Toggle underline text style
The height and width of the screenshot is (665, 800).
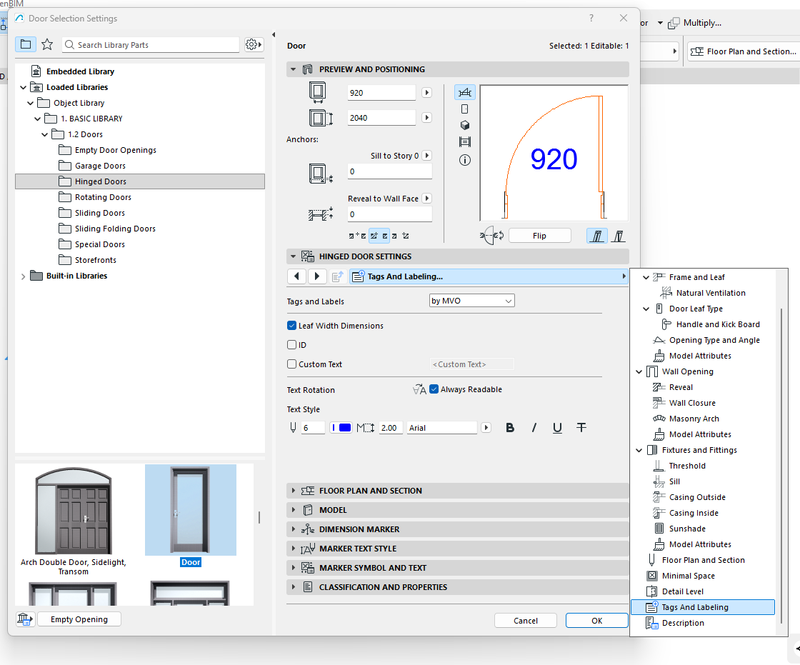[x=557, y=428]
